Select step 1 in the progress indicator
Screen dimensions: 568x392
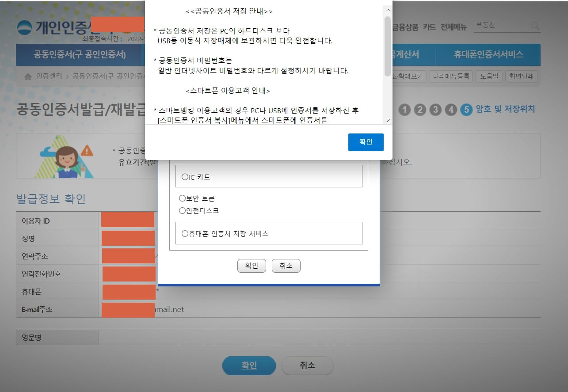(404, 110)
